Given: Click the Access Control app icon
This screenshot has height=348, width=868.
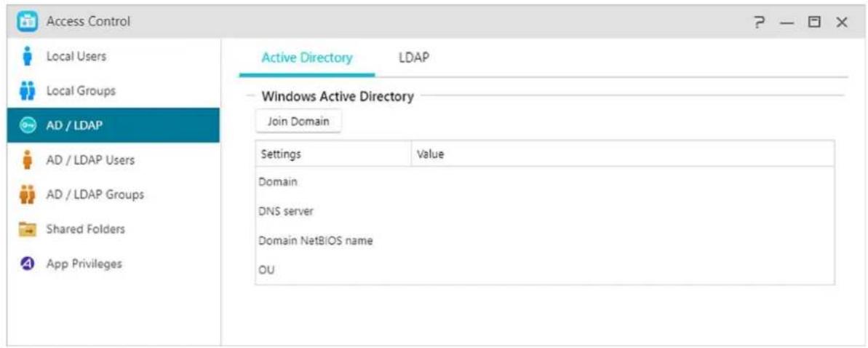Looking at the screenshot, I should [x=27, y=22].
